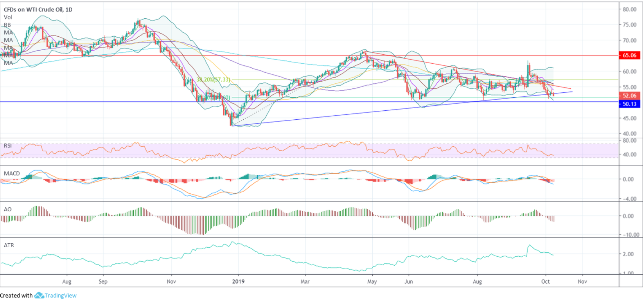Select the CFDs on WTI Crude Oil title

[38, 10]
